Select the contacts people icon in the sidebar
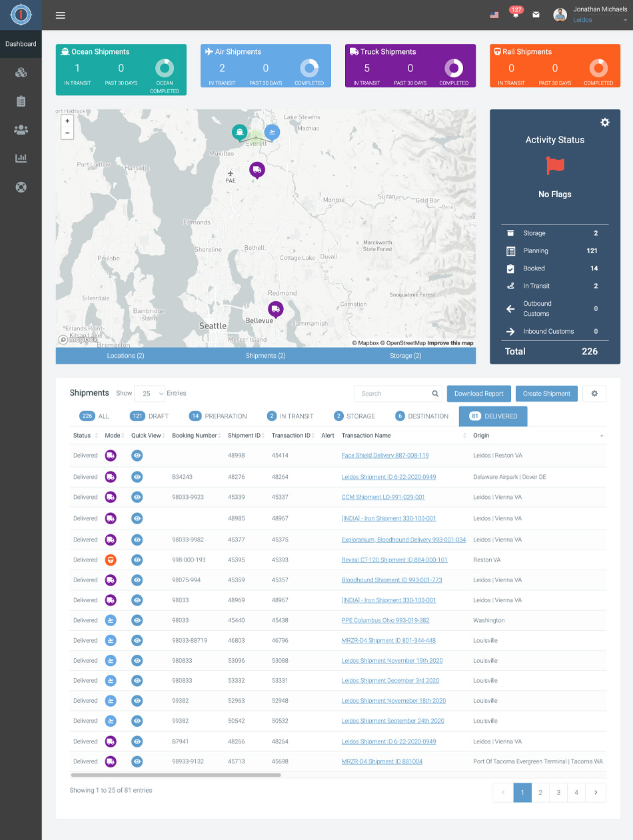 coord(21,130)
